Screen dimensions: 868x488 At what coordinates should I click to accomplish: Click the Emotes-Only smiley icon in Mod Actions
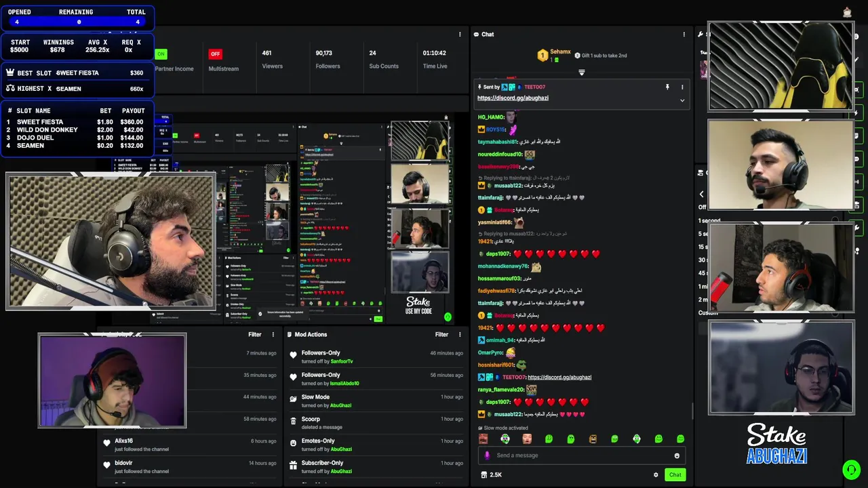click(294, 443)
